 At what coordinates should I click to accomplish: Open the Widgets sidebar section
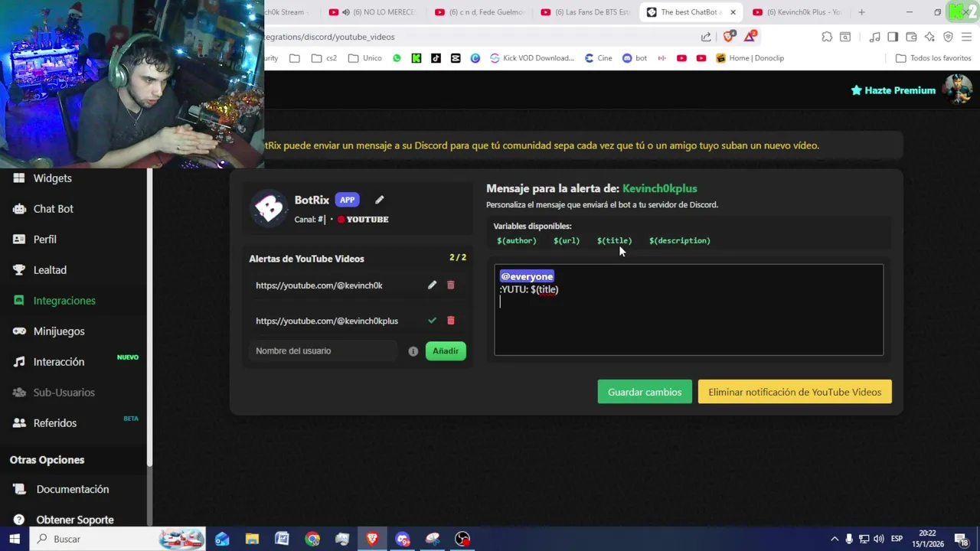click(x=52, y=178)
